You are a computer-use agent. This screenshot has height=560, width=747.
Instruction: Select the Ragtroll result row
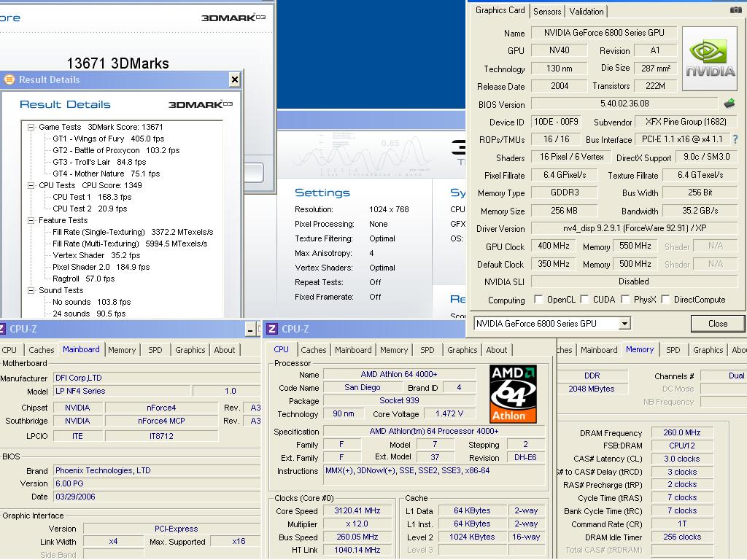84,279
